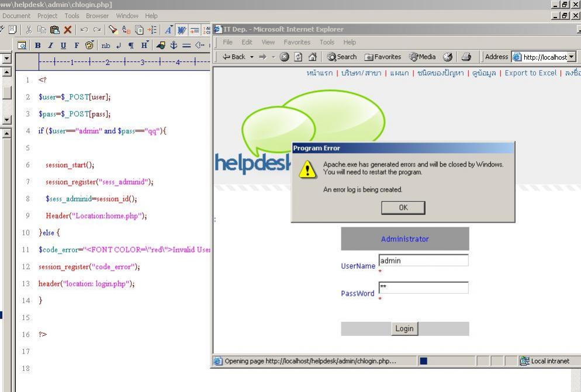Open Internet Explorer's Favorites menu

point(297,42)
